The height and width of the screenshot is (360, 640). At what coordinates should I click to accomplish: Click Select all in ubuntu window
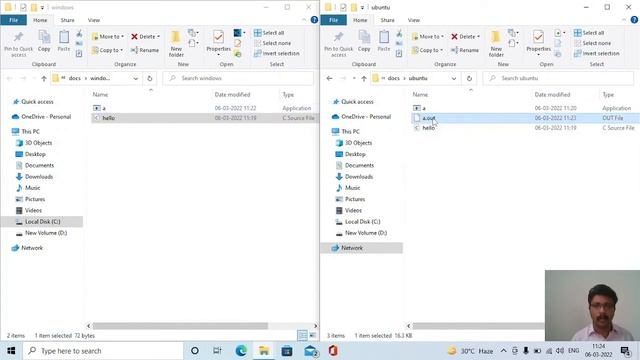point(589,33)
